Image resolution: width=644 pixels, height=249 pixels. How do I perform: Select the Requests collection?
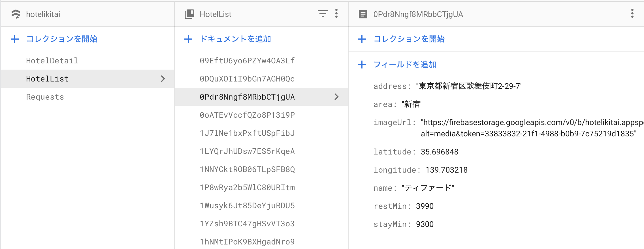pyautogui.click(x=45, y=96)
